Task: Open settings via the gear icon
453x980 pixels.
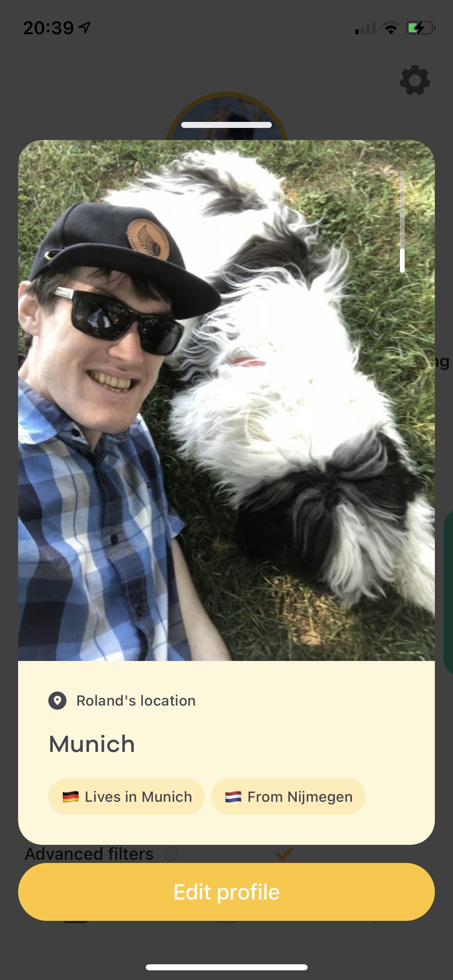Action: tap(415, 80)
